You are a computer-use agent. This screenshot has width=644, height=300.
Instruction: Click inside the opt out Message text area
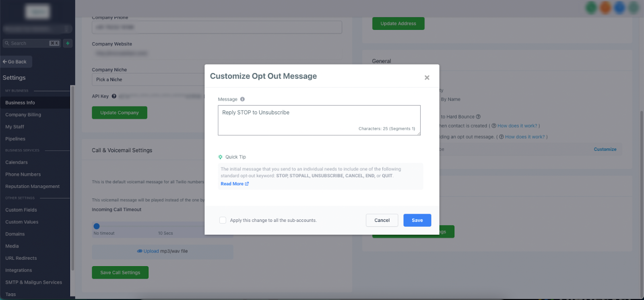coord(319,120)
